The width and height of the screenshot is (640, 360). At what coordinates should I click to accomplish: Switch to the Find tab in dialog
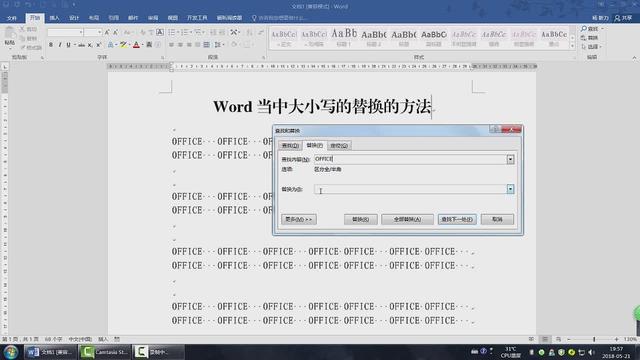(291, 146)
